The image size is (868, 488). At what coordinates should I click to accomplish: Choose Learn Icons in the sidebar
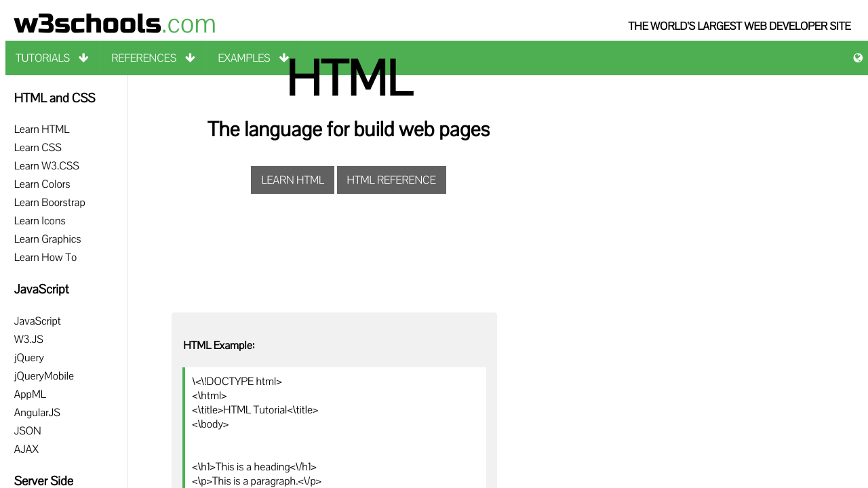click(40, 221)
